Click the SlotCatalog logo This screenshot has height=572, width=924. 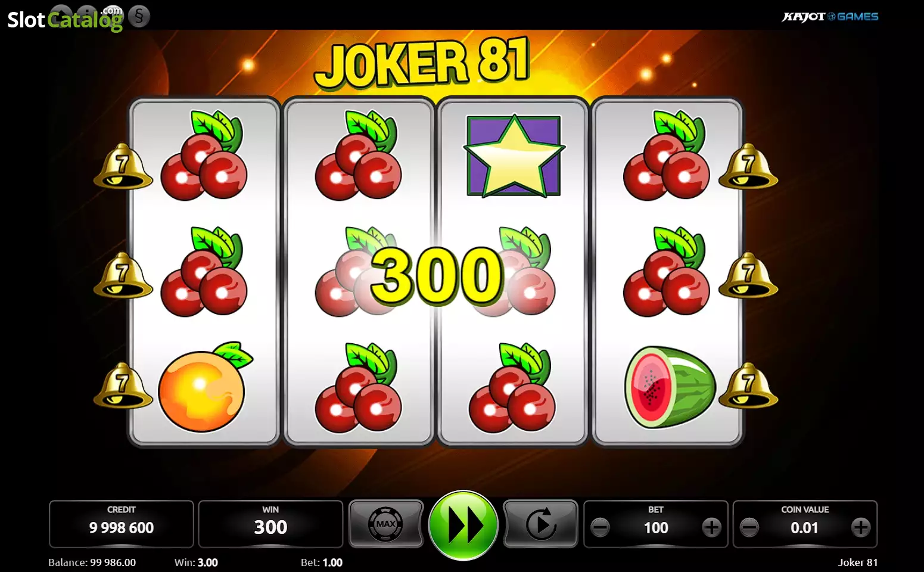tap(65, 18)
